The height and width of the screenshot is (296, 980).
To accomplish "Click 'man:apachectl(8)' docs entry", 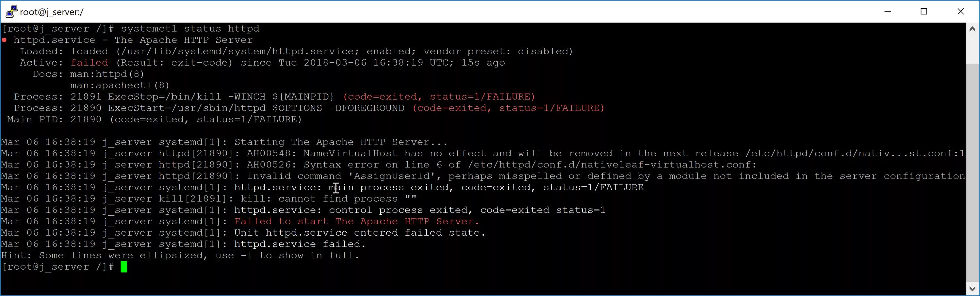I will point(120,86).
